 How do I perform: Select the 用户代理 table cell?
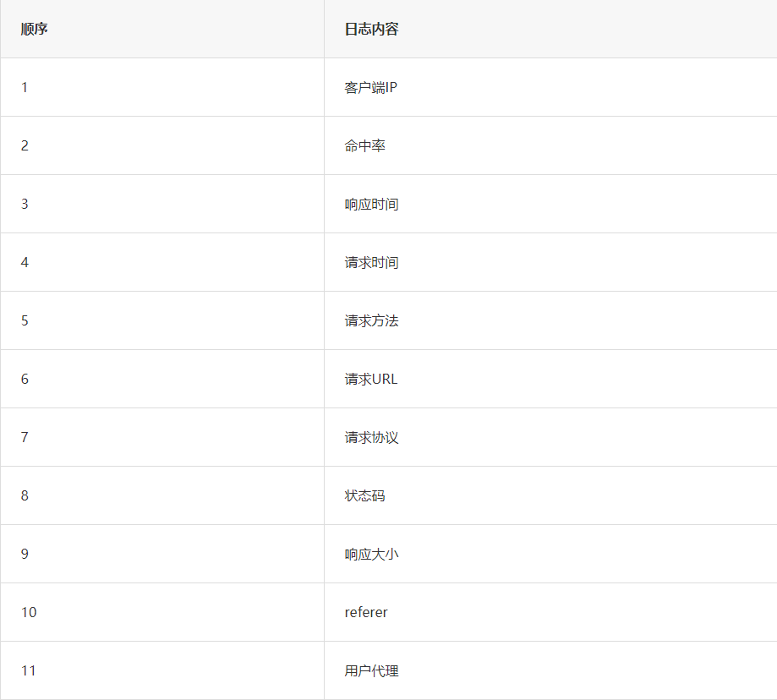tap(371, 670)
